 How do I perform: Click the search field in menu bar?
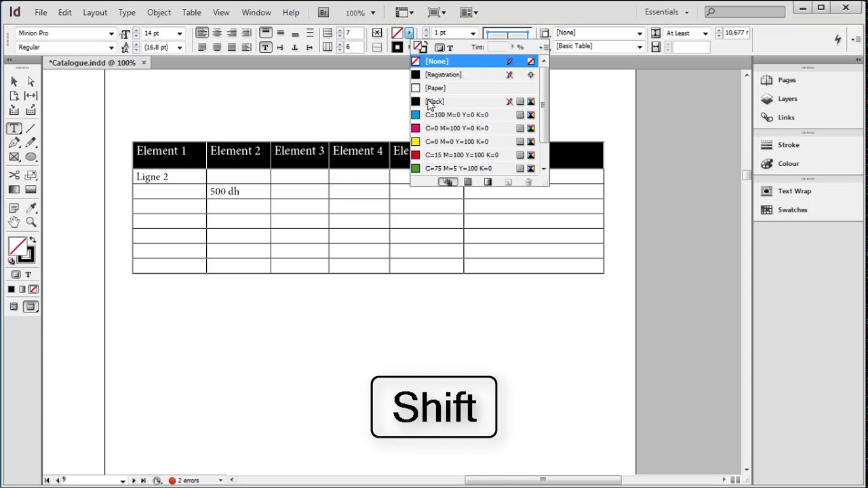coord(745,12)
